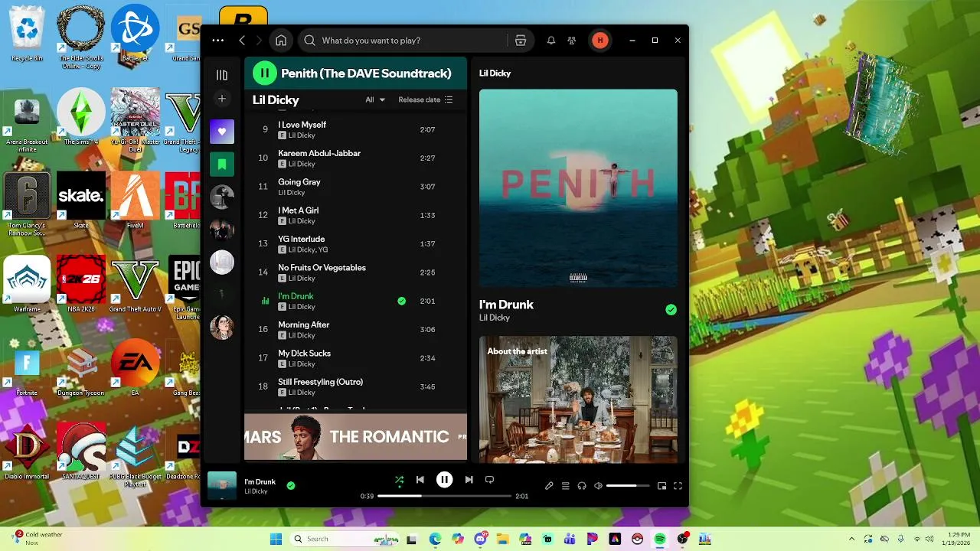Select the Warframe desktop shortcut
This screenshot has height=551, width=980.
pyautogui.click(x=27, y=285)
